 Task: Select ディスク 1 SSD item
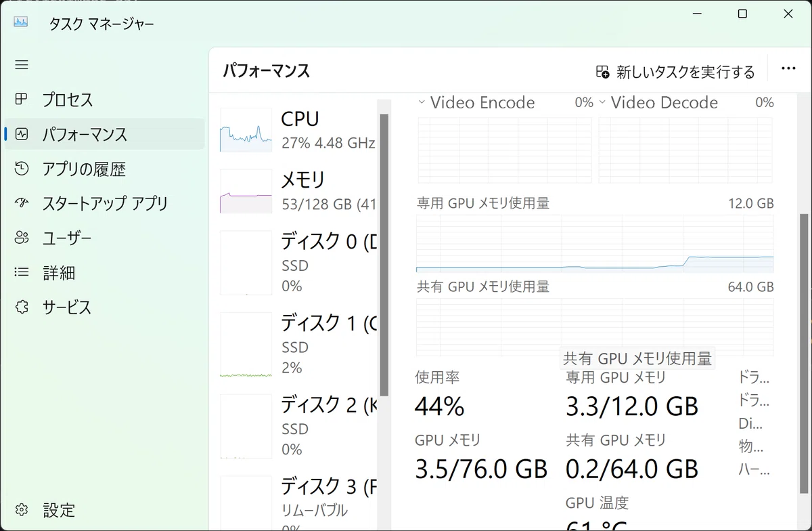pyautogui.click(x=298, y=345)
